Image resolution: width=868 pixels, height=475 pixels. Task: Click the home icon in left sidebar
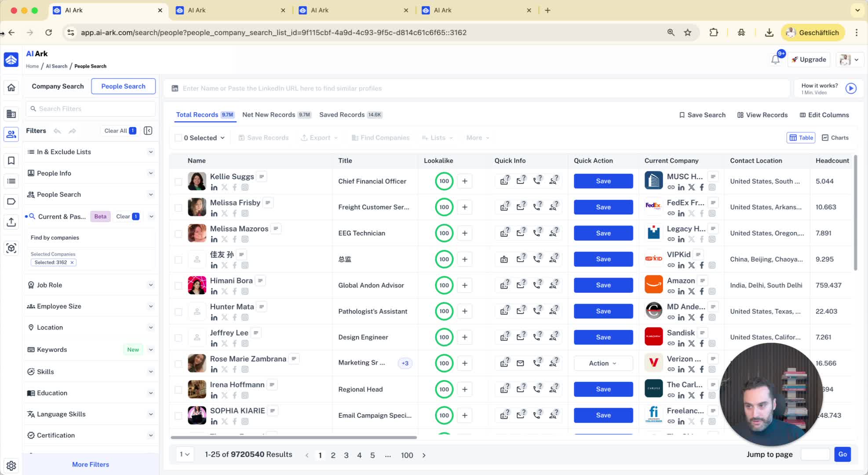pyautogui.click(x=11, y=88)
